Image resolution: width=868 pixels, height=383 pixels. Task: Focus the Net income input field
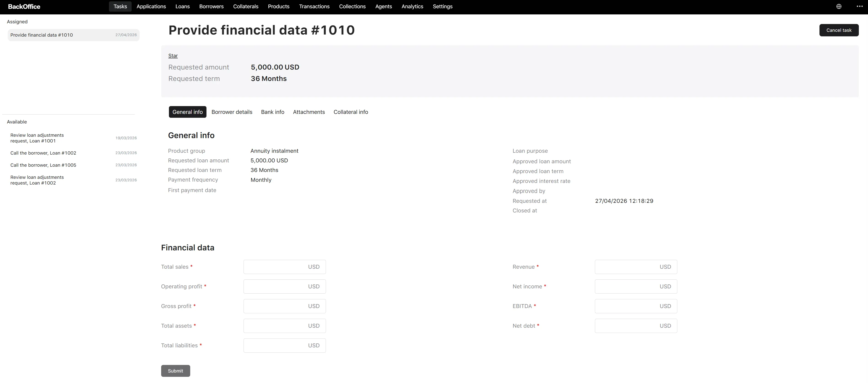click(636, 287)
